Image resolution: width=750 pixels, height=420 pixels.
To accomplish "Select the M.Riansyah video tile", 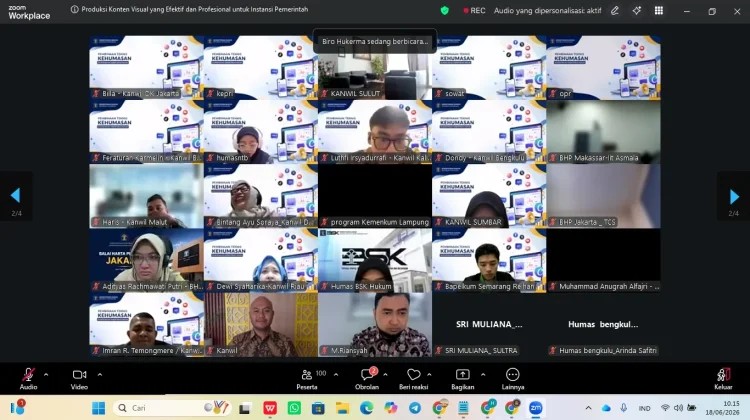I will coord(375,325).
